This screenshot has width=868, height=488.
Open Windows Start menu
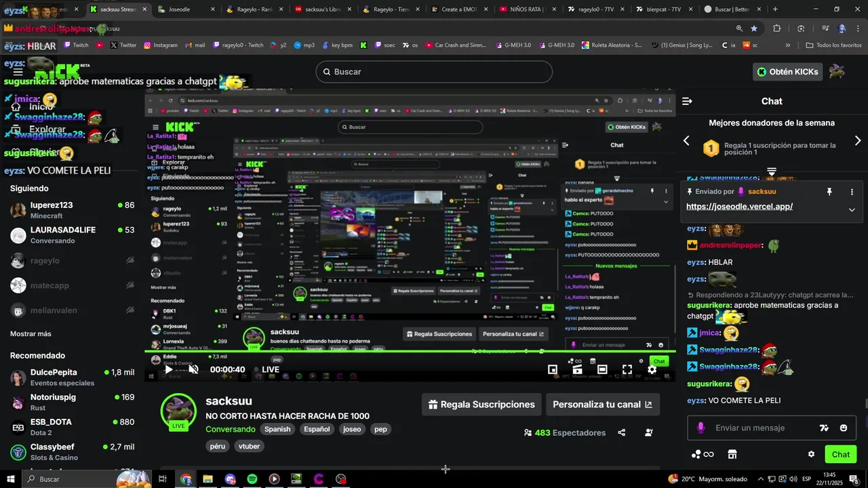click(x=10, y=479)
